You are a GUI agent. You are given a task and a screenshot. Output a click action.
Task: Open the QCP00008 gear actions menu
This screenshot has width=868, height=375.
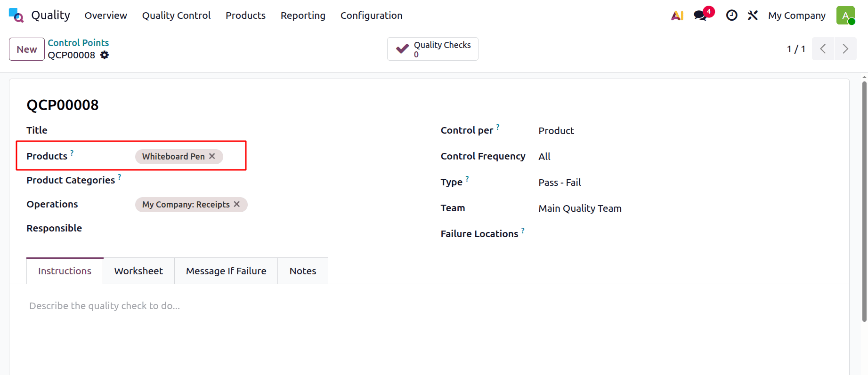point(105,55)
